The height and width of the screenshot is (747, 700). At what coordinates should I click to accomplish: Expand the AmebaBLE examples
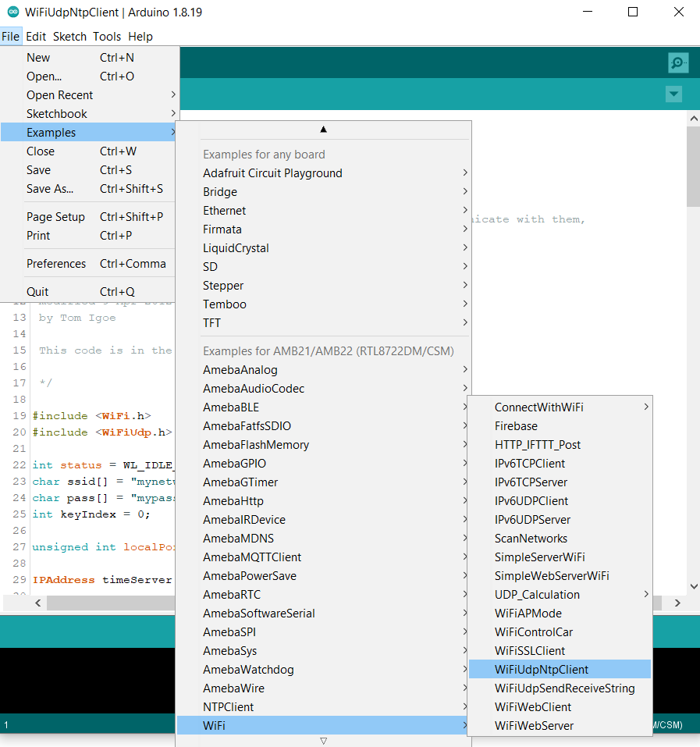tap(323, 407)
